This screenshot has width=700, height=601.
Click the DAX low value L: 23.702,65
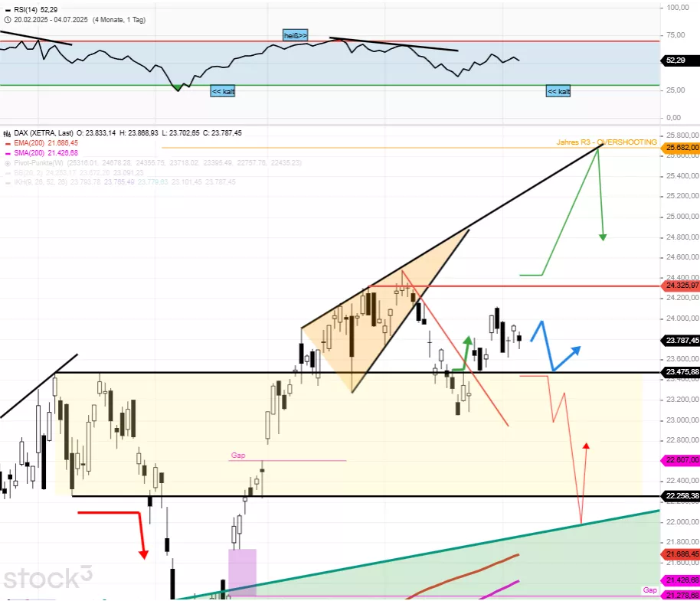click(180, 133)
